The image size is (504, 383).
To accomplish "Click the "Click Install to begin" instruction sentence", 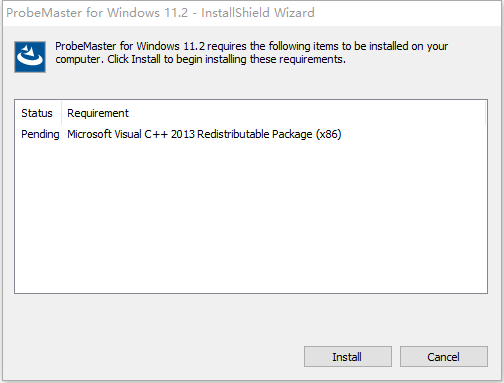I will (x=226, y=59).
